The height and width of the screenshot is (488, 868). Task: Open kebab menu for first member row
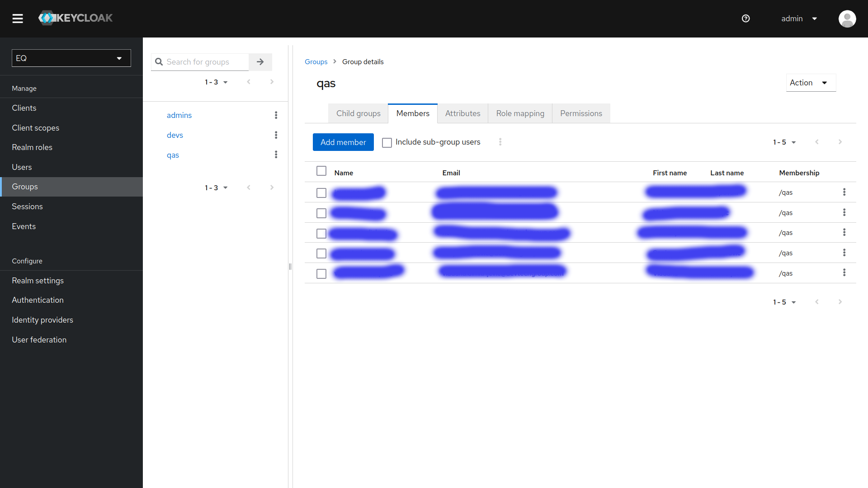tap(844, 192)
